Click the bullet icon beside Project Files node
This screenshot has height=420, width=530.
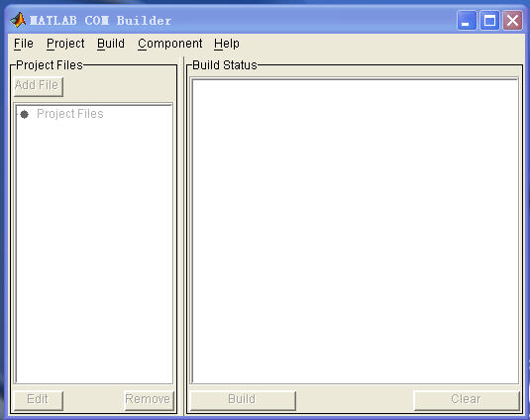pyautogui.click(x=24, y=114)
